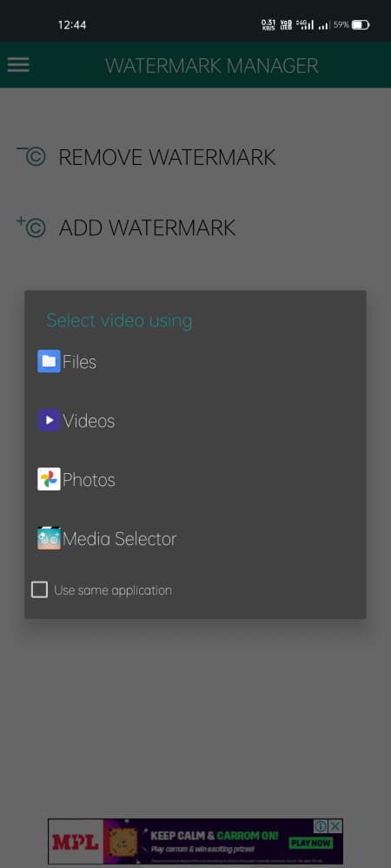This screenshot has height=868, width=391.
Task: Tap the Remove Watermark copyright icon
Action: click(31, 156)
